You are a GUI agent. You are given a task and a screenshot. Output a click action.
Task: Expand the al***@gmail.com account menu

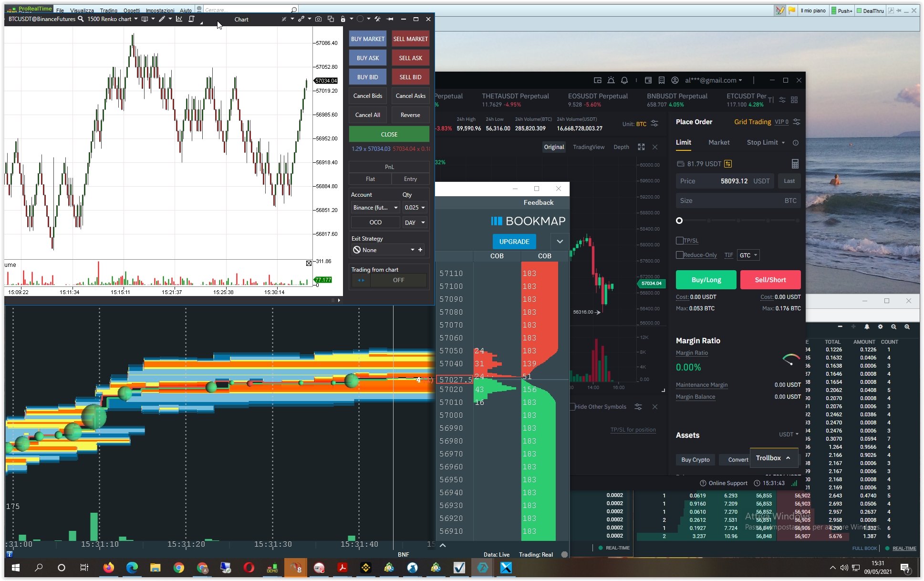pyautogui.click(x=713, y=80)
